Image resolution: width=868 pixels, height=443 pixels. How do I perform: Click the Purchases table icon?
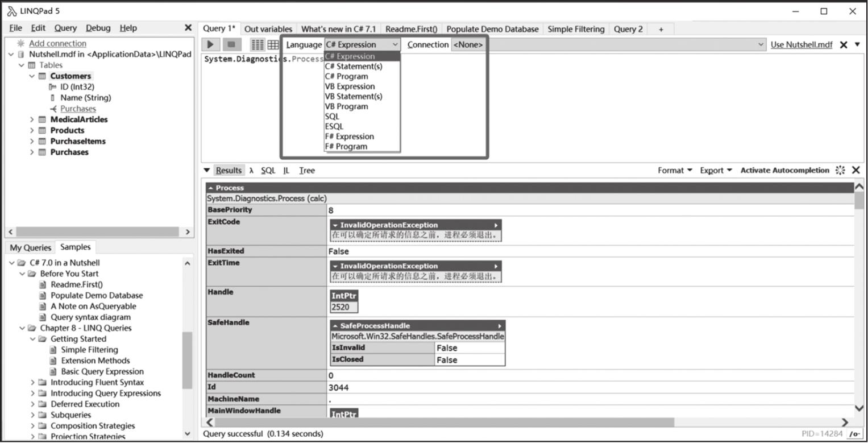(42, 152)
